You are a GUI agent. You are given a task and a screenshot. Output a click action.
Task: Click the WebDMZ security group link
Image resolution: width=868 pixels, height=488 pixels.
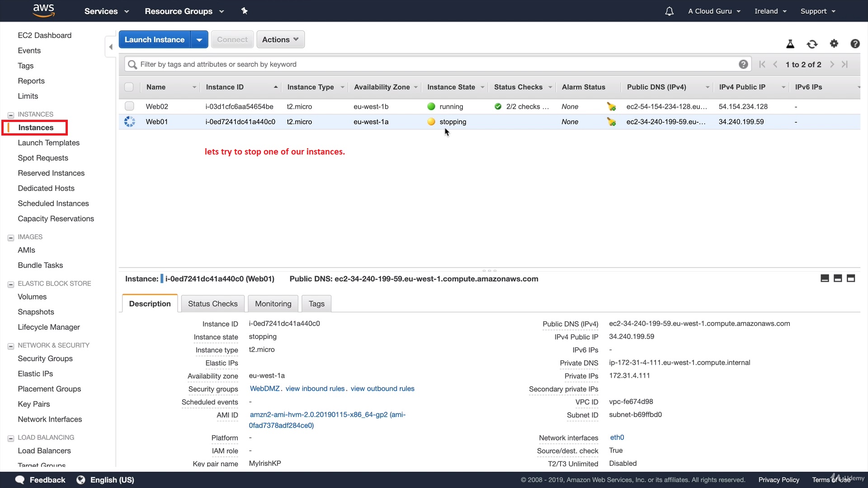[264, 389]
